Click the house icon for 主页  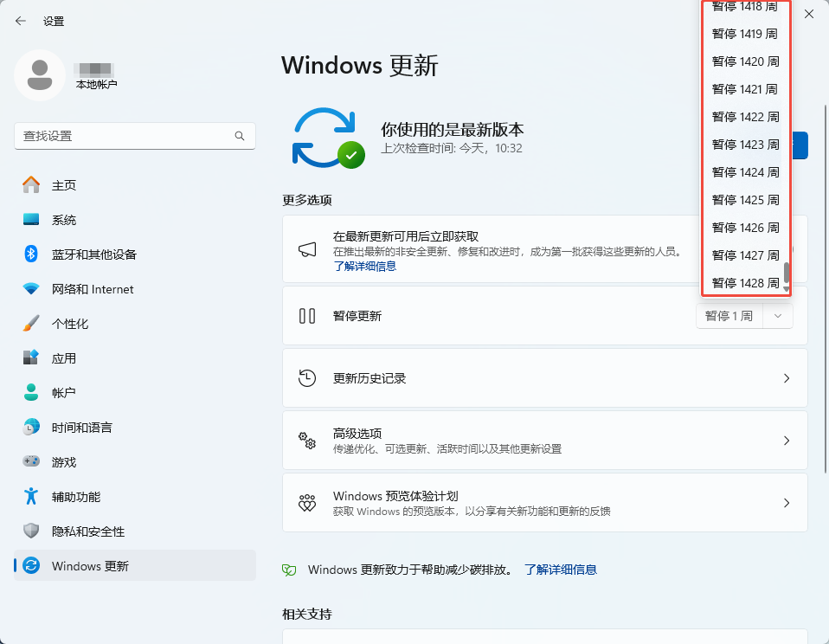[31, 184]
